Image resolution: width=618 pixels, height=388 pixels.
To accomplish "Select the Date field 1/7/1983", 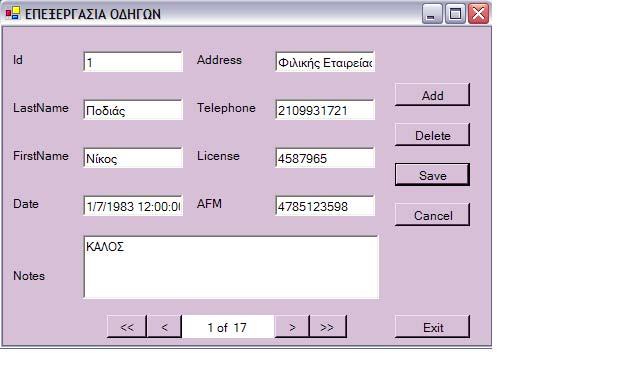I will pyautogui.click(x=133, y=206).
